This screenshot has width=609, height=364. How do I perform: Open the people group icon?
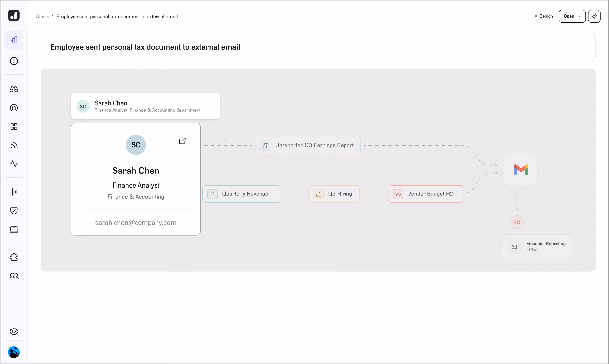[x=14, y=276]
